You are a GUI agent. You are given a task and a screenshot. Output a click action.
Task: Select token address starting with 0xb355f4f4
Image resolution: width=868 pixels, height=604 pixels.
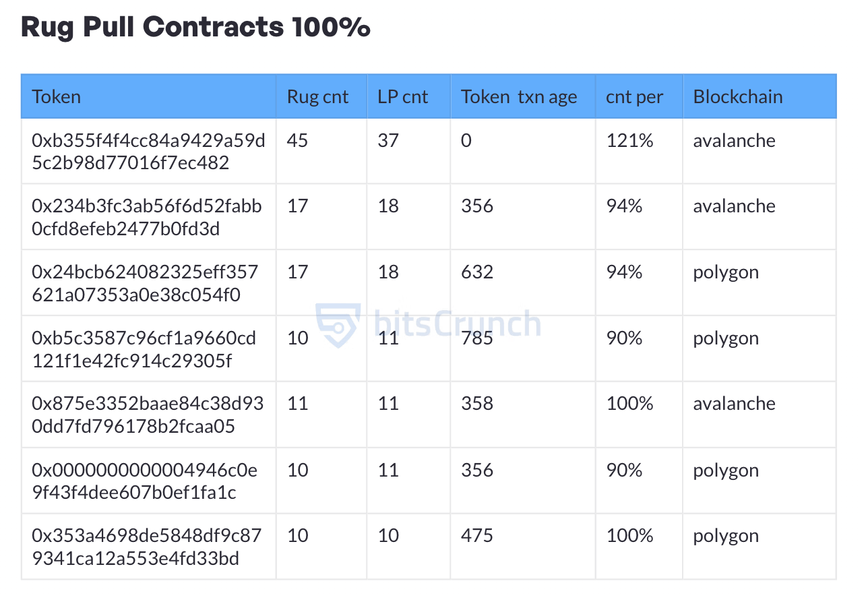pos(148,152)
